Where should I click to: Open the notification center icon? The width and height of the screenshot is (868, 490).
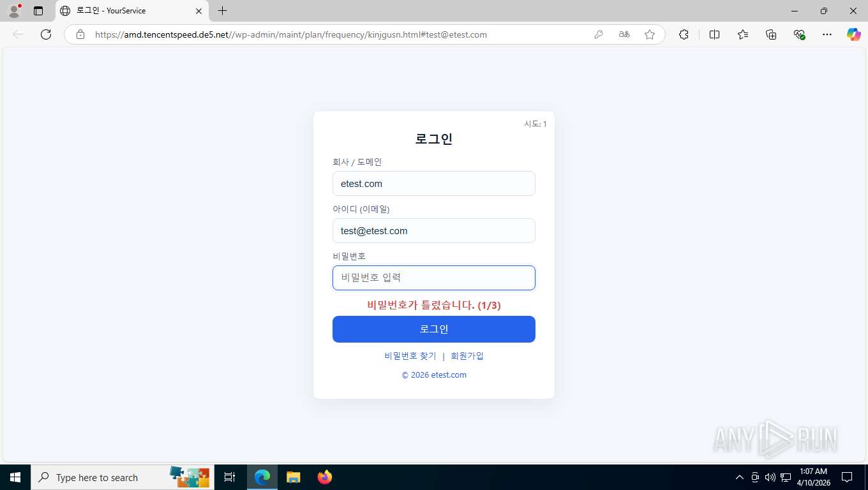847,477
